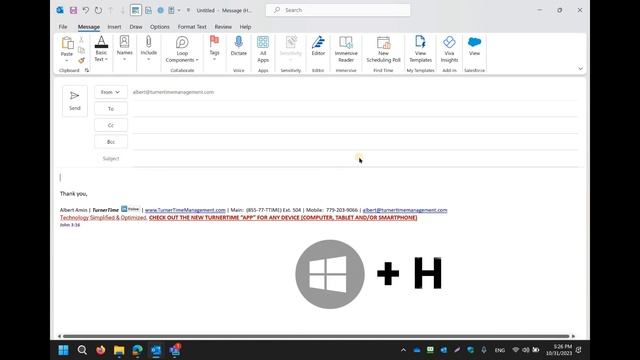Open Microsoft Teams from the taskbar

tap(175, 350)
